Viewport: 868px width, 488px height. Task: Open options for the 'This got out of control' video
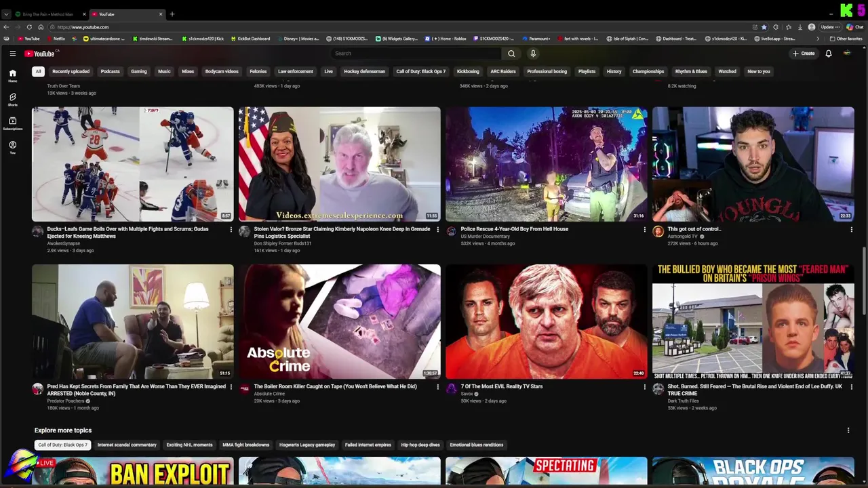click(x=851, y=230)
